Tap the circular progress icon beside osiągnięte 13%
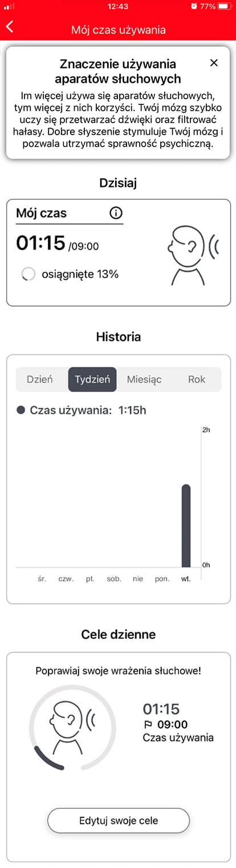The image size is (236, 868). point(28,274)
